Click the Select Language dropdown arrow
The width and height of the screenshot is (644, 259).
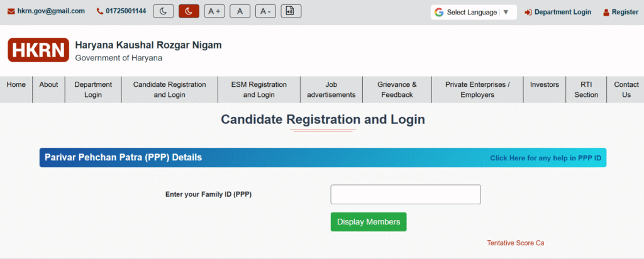(x=506, y=13)
